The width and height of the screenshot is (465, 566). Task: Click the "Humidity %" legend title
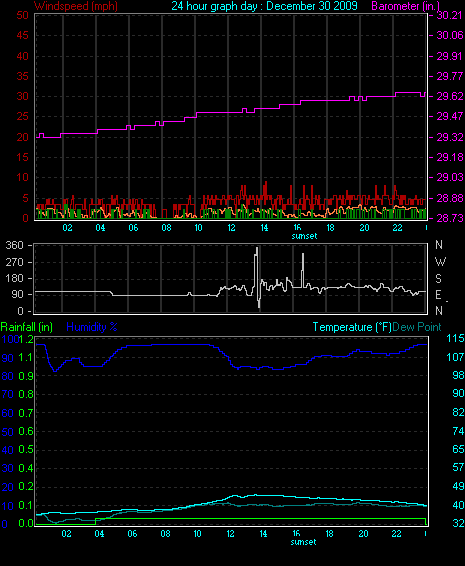[x=92, y=327]
